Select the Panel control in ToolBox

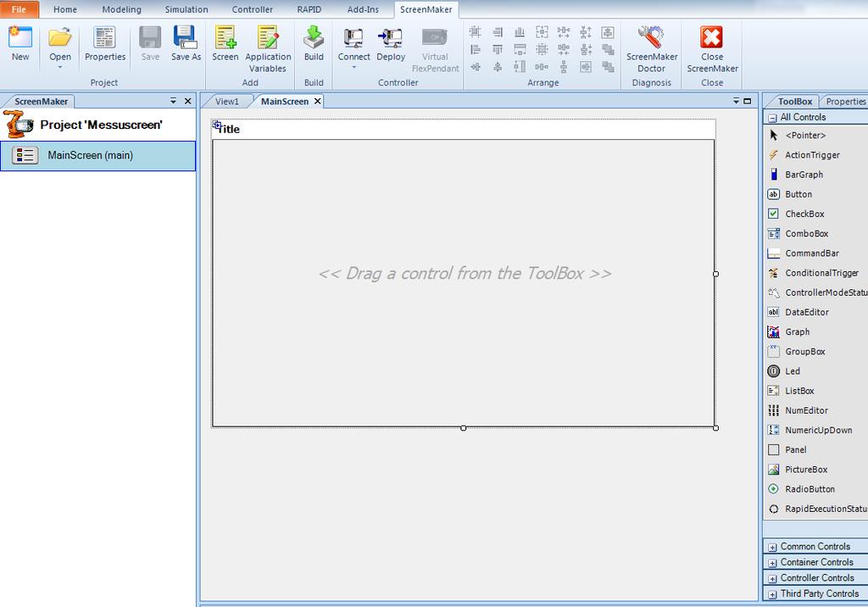795,449
